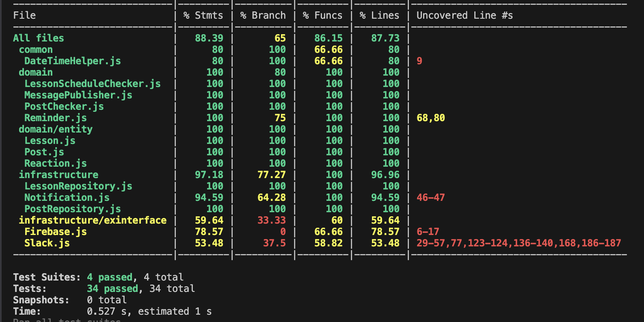
Task: Click DateTimeHelper.js uncovered line 9
Action: (x=419, y=61)
